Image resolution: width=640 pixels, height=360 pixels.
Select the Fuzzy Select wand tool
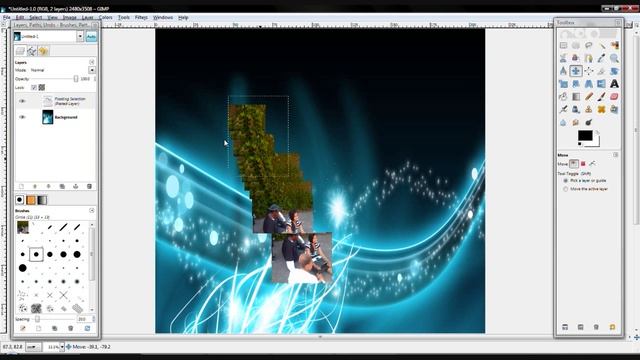pos(602,45)
